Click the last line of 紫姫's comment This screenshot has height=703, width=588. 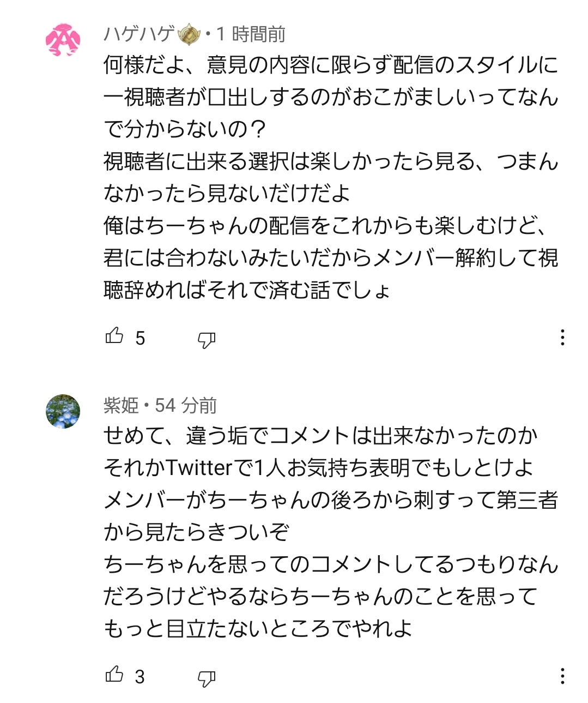click(257, 628)
